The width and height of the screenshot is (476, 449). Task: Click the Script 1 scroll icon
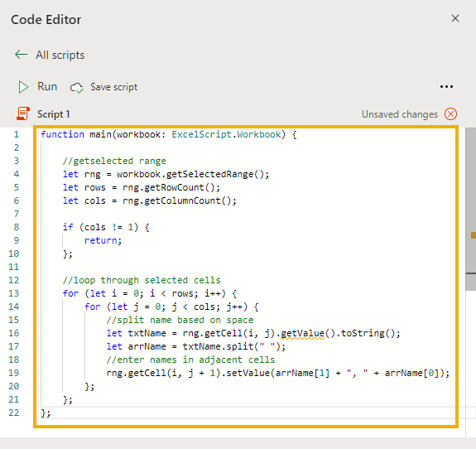[23, 113]
